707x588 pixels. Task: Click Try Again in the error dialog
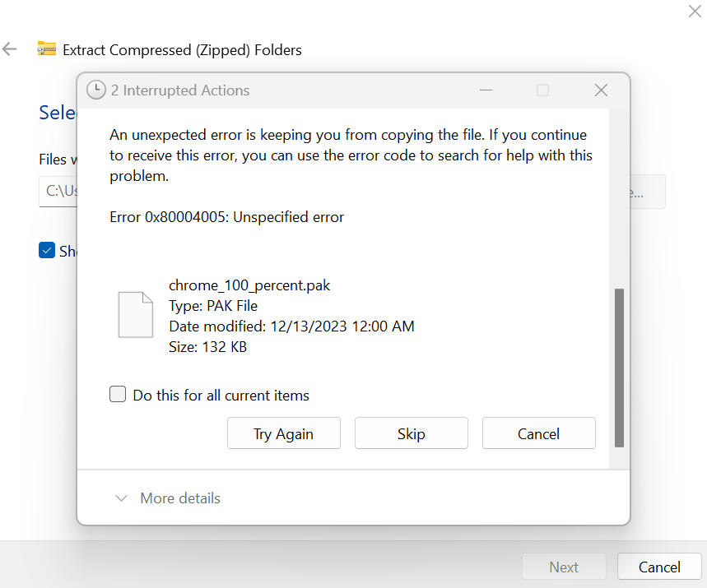[284, 433]
